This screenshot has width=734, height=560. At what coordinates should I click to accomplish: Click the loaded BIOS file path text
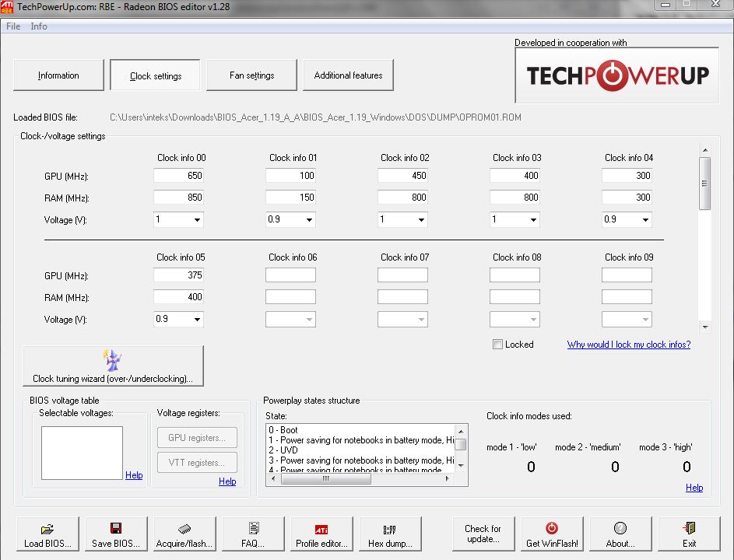coord(315,117)
